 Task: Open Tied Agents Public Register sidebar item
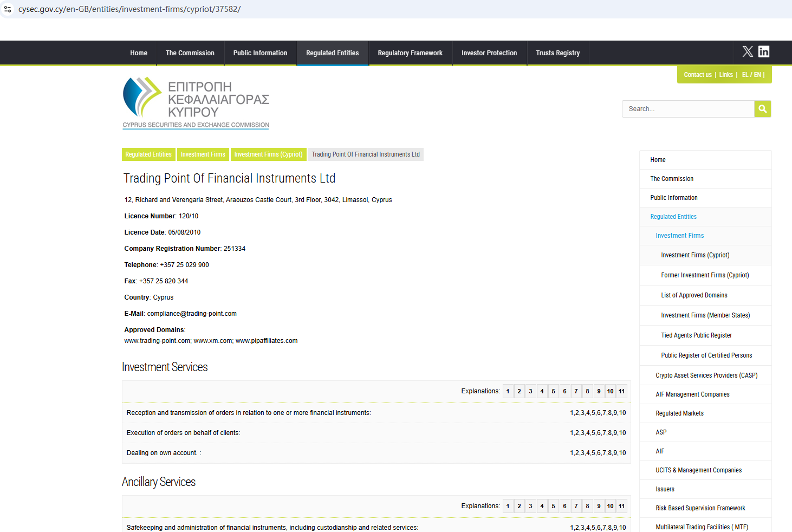click(705, 335)
